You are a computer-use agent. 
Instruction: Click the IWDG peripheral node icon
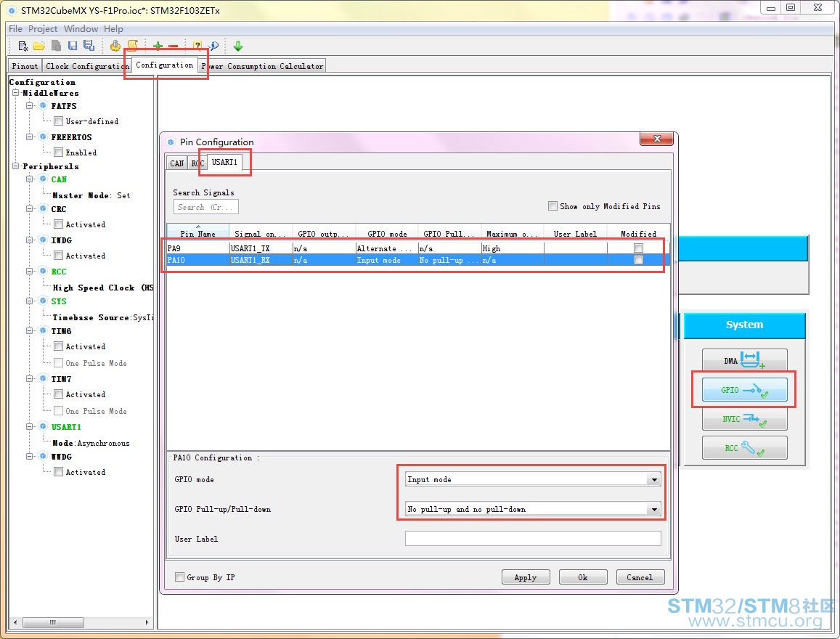pos(44,240)
